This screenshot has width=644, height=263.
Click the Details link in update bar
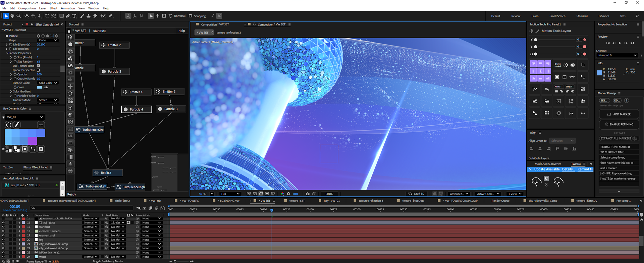pos(568,169)
